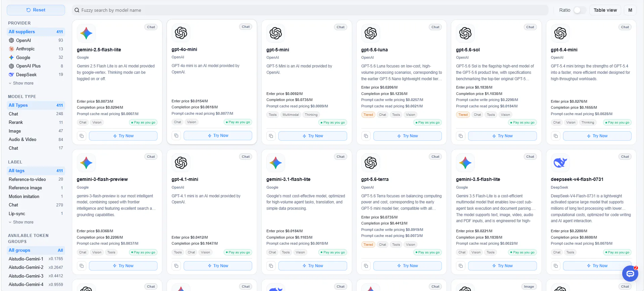Select All Types model filter
This screenshot has width=644, height=291.
36,105
